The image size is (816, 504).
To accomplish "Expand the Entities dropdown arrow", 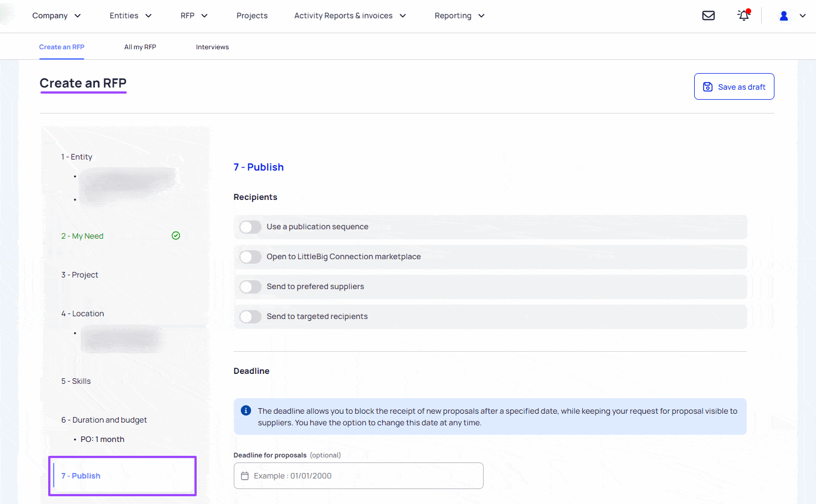I will pyautogui.click(x=148, y=16).
